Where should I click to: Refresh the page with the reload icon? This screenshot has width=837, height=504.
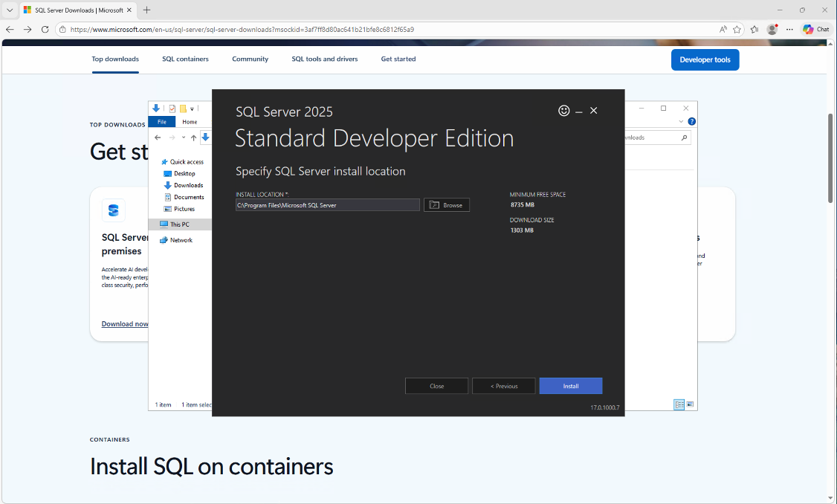click(x=45, y=30)
